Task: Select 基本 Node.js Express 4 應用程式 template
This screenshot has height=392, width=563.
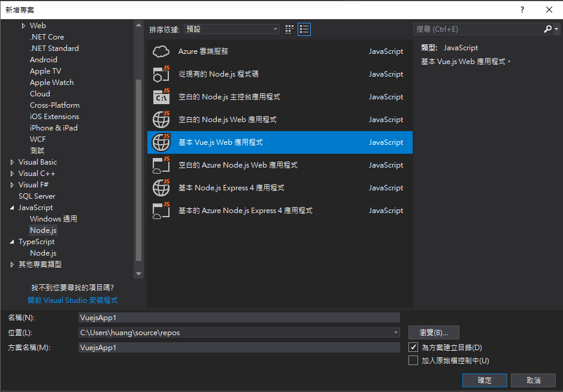Action: (x=280, y=188)
